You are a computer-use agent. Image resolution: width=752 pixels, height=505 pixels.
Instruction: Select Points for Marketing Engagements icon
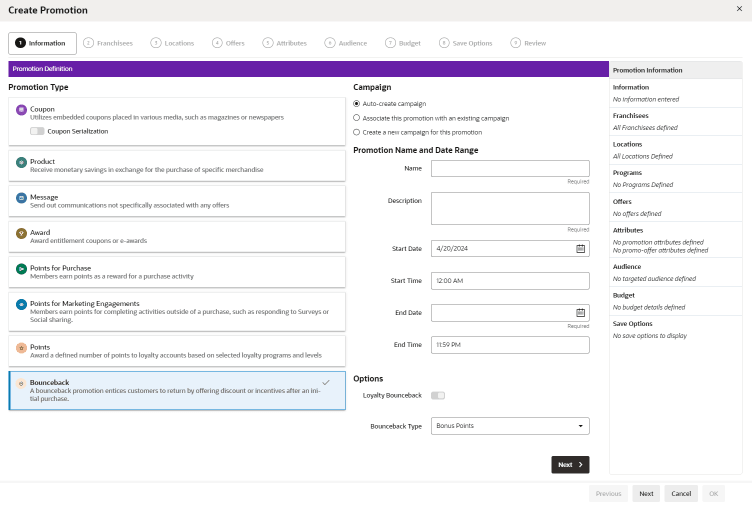point(21,304)
